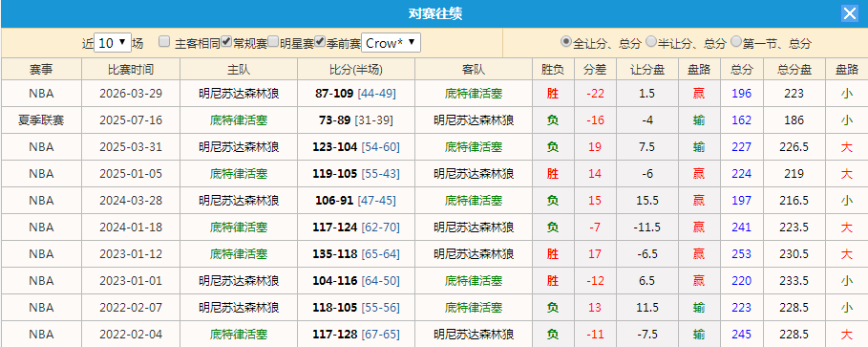Screen dimensions: 868x347
Task: Click the point difference 19
Action: tap(595, 147)
